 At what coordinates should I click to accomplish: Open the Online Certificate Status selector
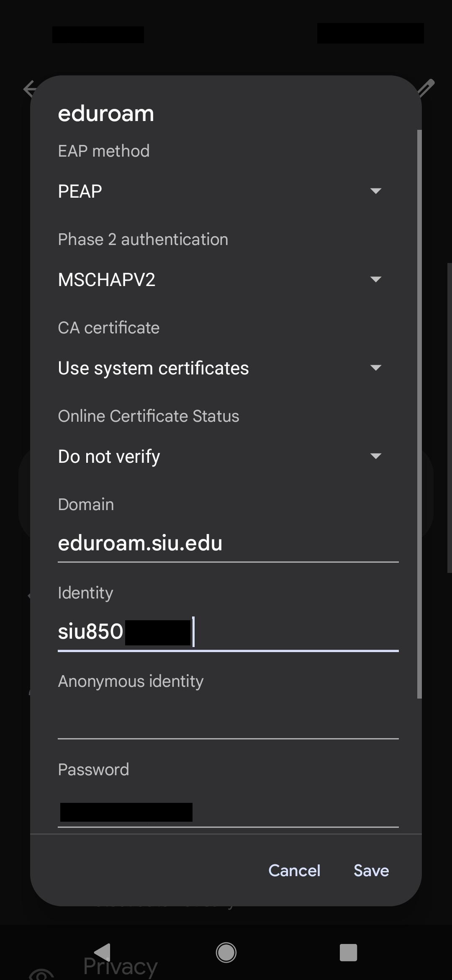(226, 456)
